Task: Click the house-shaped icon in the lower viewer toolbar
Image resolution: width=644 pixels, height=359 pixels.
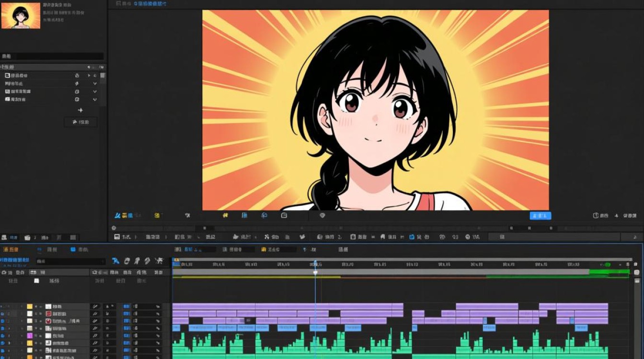Action: pyautogui.click(x=383, y=237)
